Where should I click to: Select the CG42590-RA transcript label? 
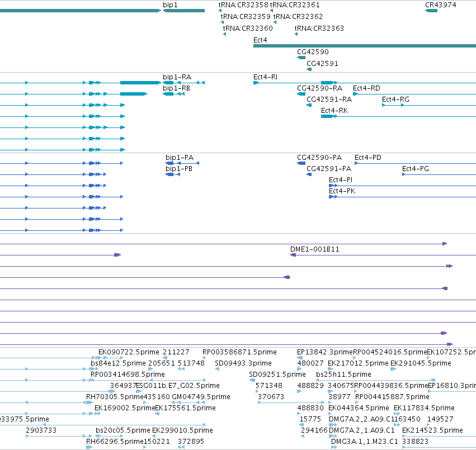point(319,88)
